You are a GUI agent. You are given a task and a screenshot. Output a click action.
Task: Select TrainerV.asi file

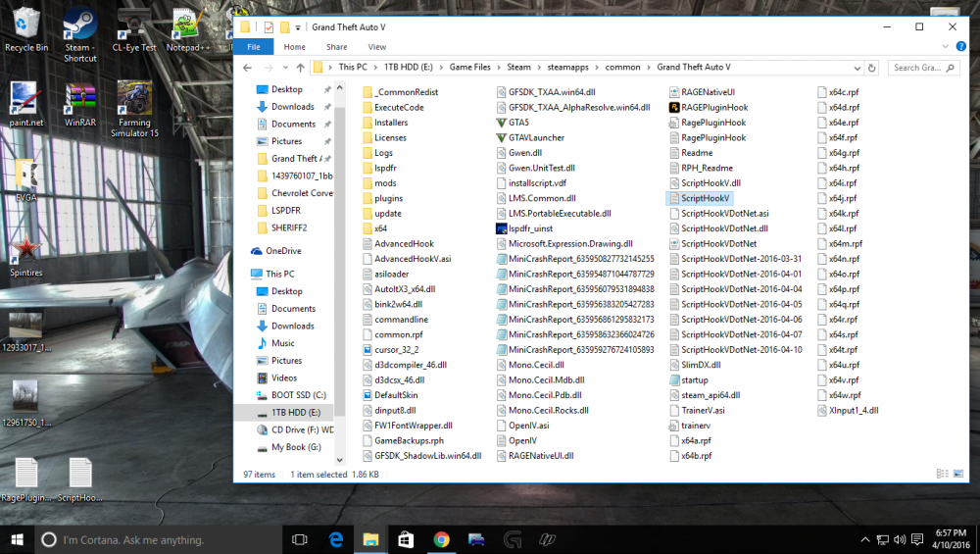point(697,410)
